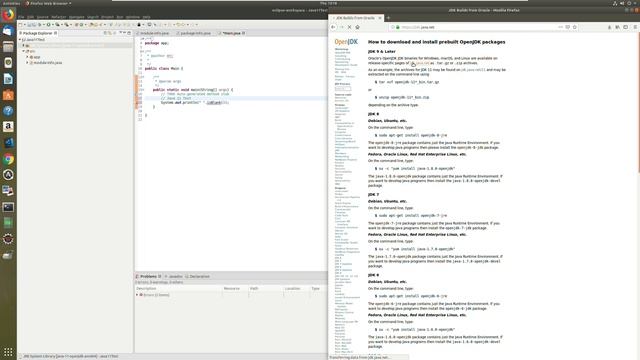Click the jdk.java.net link in paragraph
The height and width of the screenshot is (360, 640).
click(420, 63)
